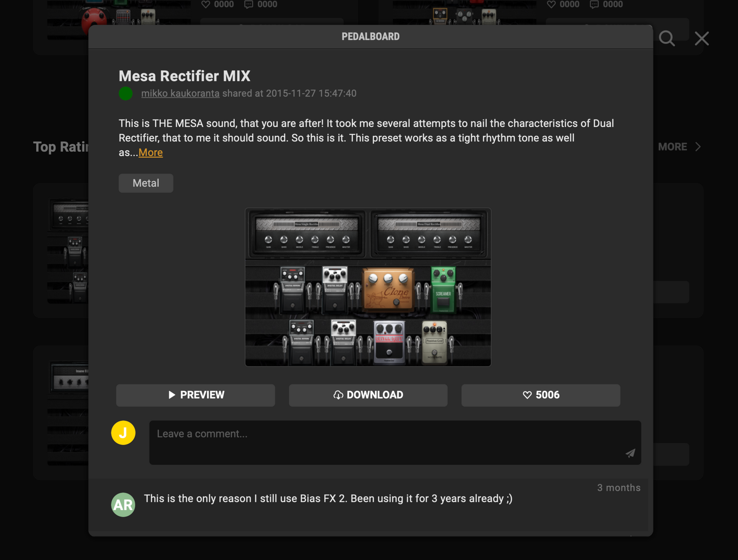This screenshot has width=738, height=560.
Task: Select the Metal genre tag
Action: point(146,183)
